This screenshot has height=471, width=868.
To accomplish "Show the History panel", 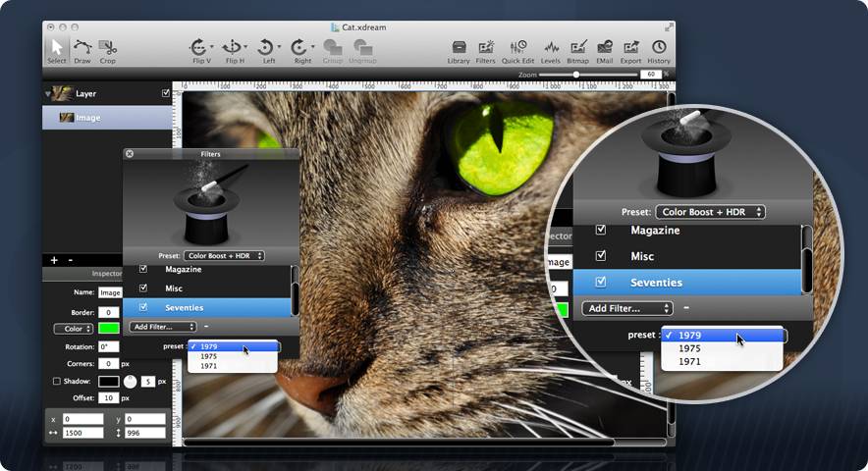I will pos(659,49).
